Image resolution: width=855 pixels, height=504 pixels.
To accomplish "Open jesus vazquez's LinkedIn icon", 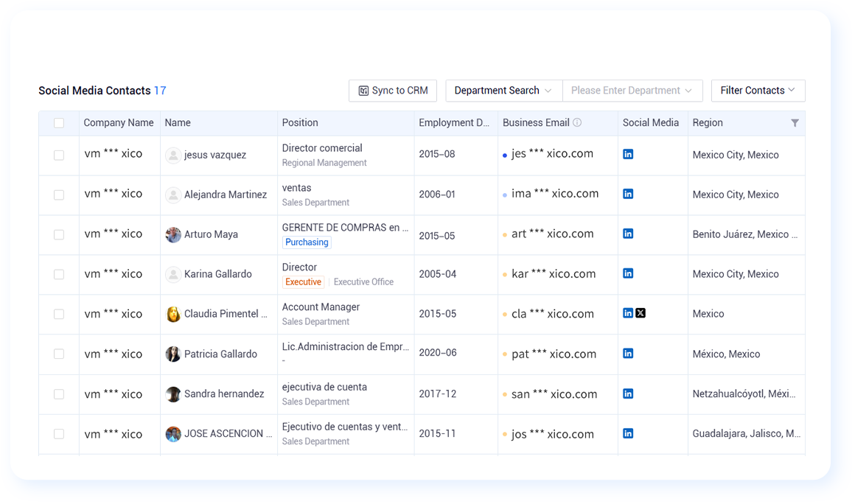I will click(x=628, y=154).
